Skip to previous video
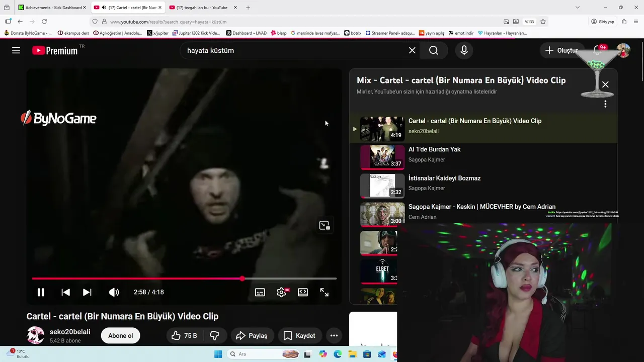Screen dimensions: 644x362 (x=65, y=292)
